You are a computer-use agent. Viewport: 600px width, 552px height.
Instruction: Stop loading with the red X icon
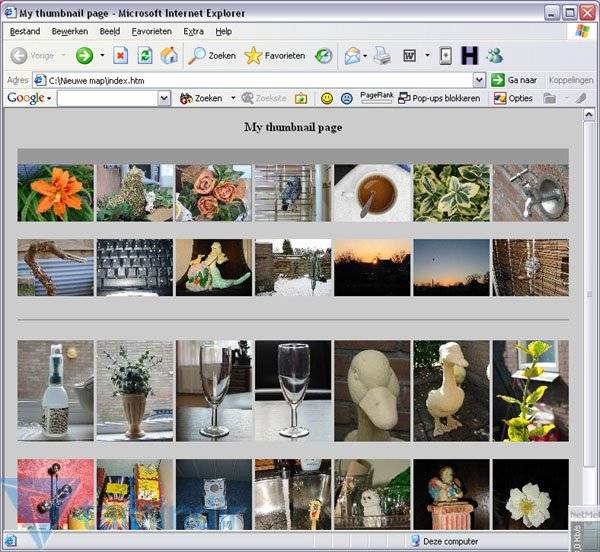(x=120, y=56)
